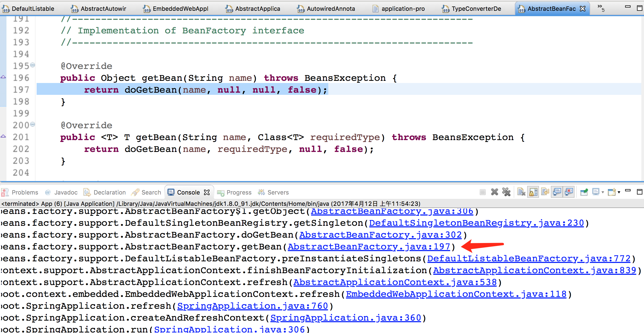Minimize the Console view panel
Viewport: 644px width, 333px height.
coord(628,191)
